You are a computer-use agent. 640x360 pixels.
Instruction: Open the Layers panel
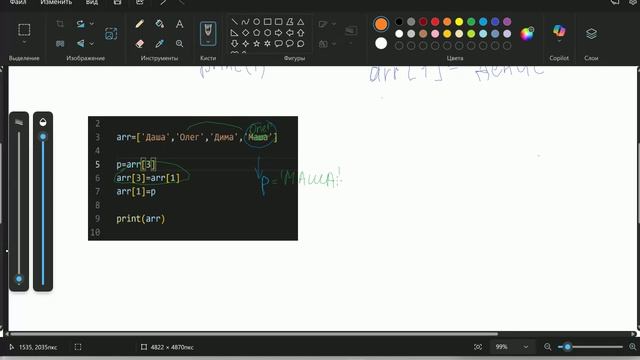pos(591,33)
